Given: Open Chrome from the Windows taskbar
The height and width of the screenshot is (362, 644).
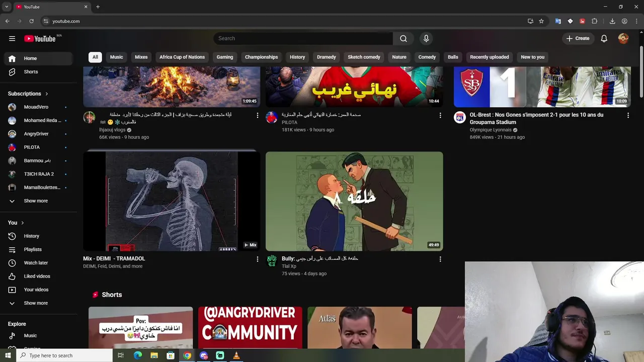Looking at the screenshot, I should pos(187,355).
